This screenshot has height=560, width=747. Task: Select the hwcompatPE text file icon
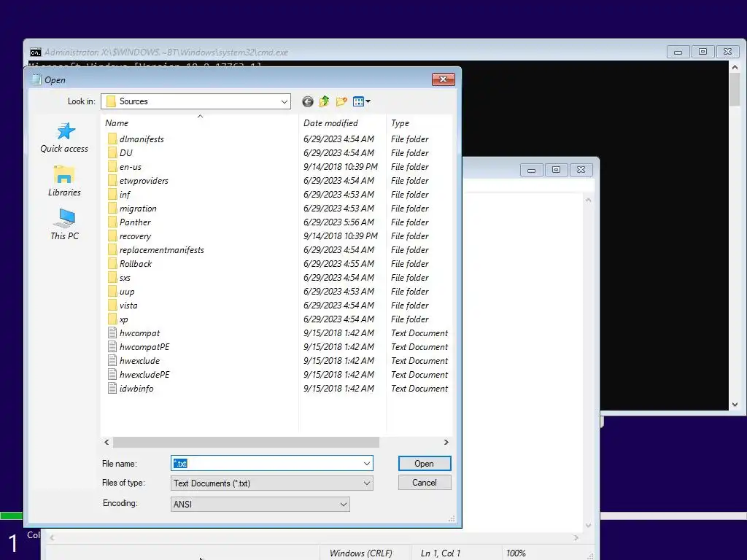(x=112, y=346)
